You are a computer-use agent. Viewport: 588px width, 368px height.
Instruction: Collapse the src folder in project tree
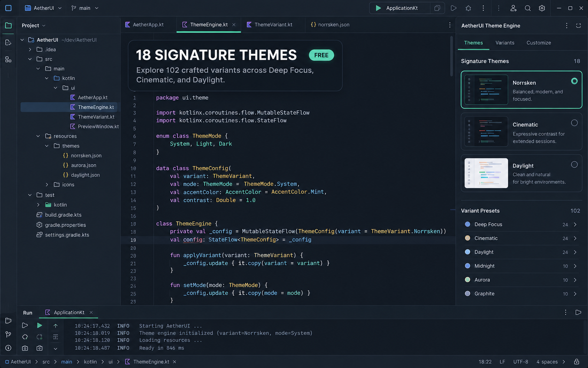click(30, 59)
